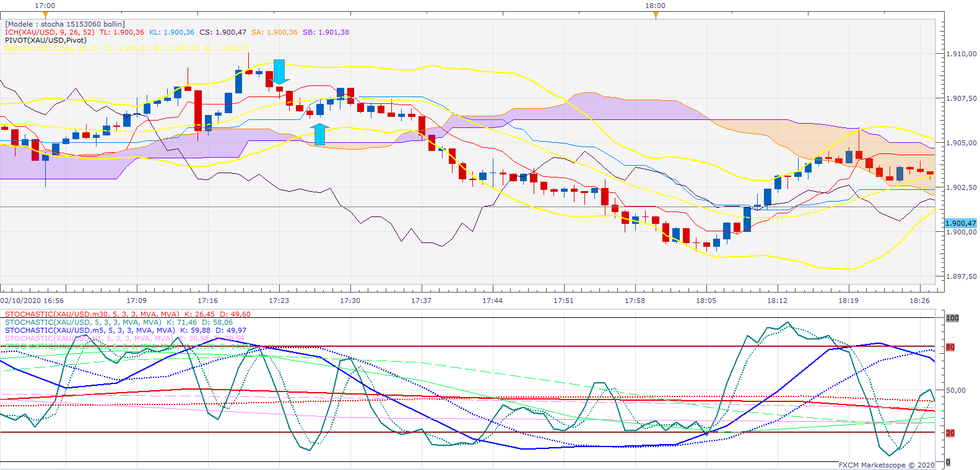980x470 pixels.
Task: Select the K: 26,45 stochastic value
Action: (x=200, y=314)
